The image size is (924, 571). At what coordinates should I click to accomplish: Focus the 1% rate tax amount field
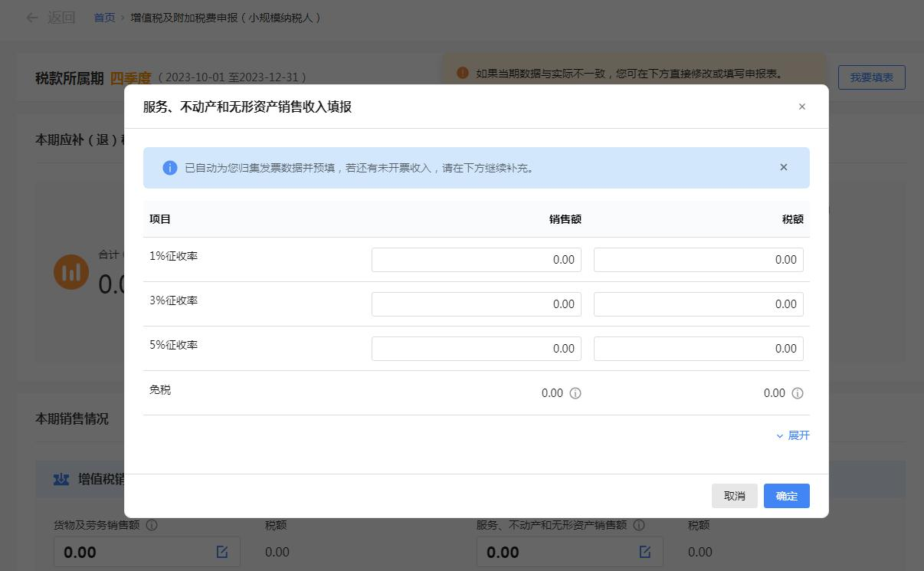point(698,260)
